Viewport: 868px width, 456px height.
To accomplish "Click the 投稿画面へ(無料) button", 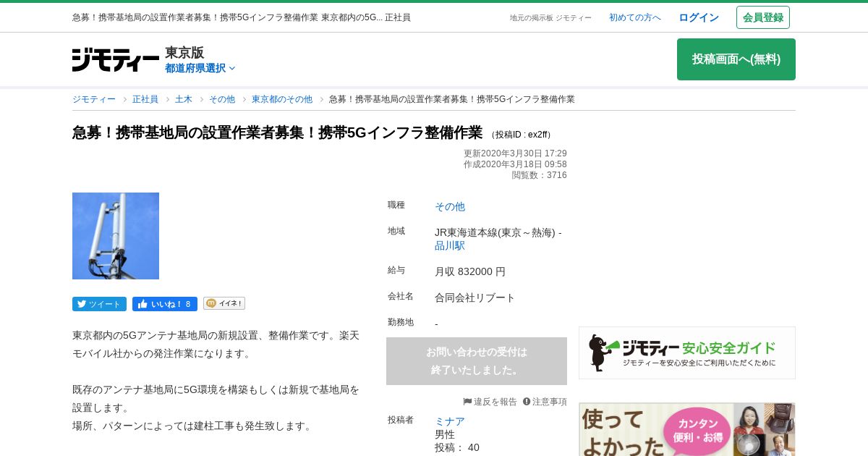I will coord(736,59).
